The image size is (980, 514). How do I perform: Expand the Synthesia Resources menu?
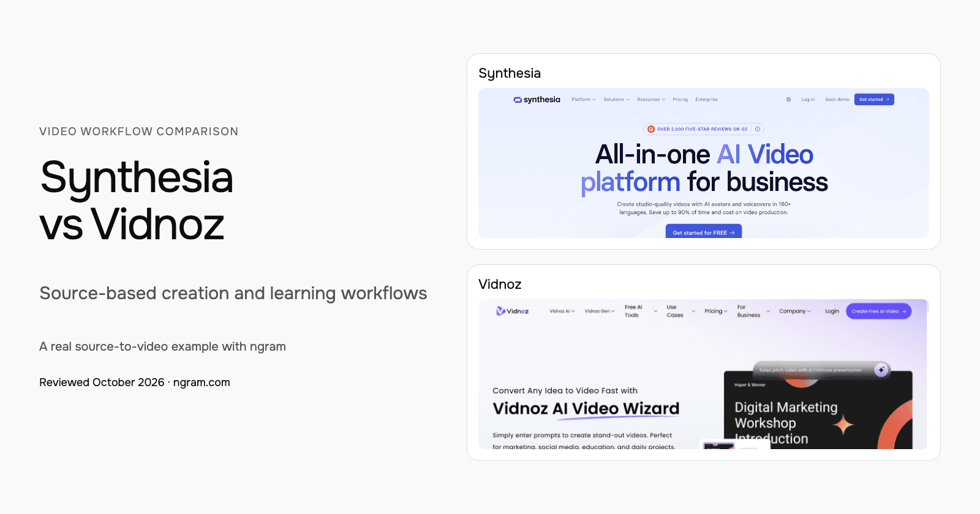651,100
